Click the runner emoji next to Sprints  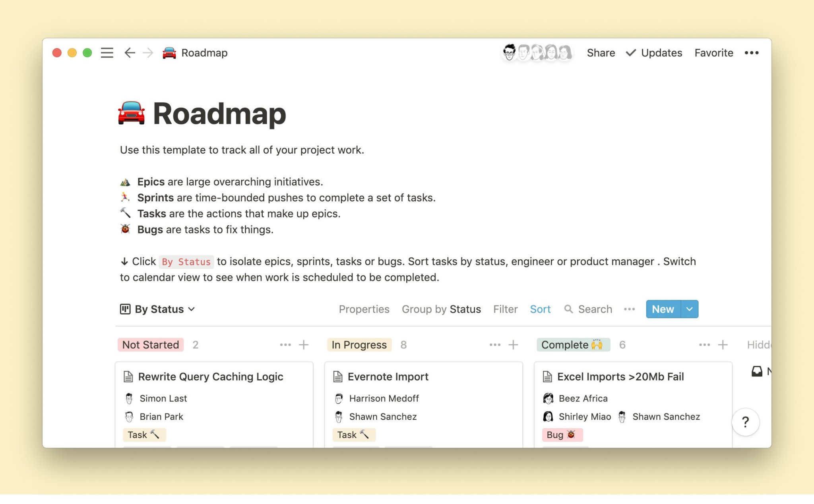125,197
